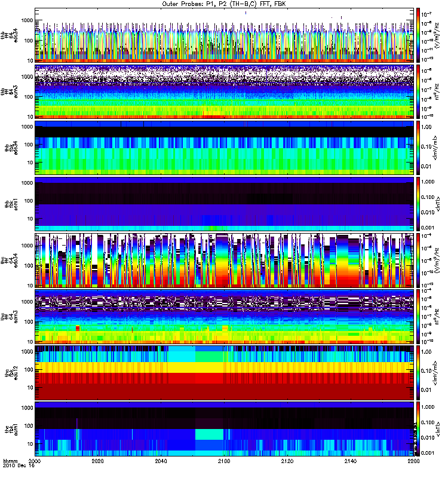Click the 'thb fbk scm1' y-axis label

(x=11, y=204)
